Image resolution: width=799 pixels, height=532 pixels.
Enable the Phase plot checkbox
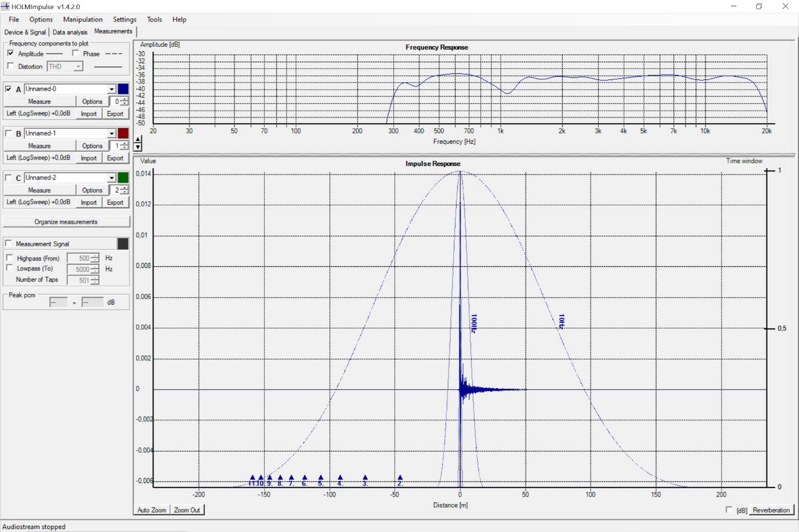[x=76, y=53]
